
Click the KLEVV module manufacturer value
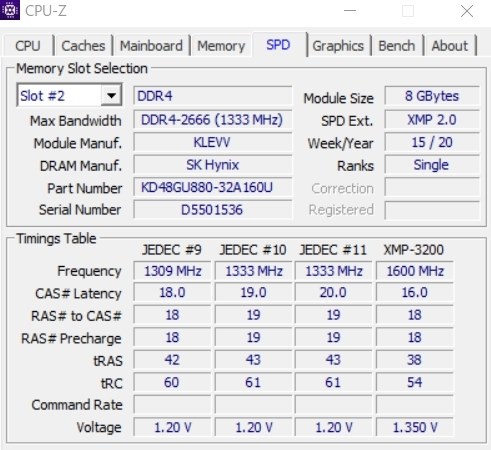click(x=213, y=142)
